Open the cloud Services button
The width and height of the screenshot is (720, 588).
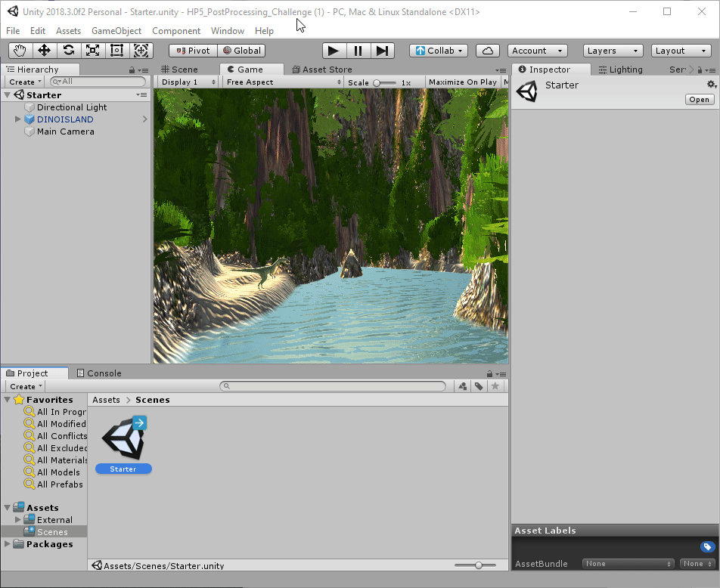pos(488,51)
